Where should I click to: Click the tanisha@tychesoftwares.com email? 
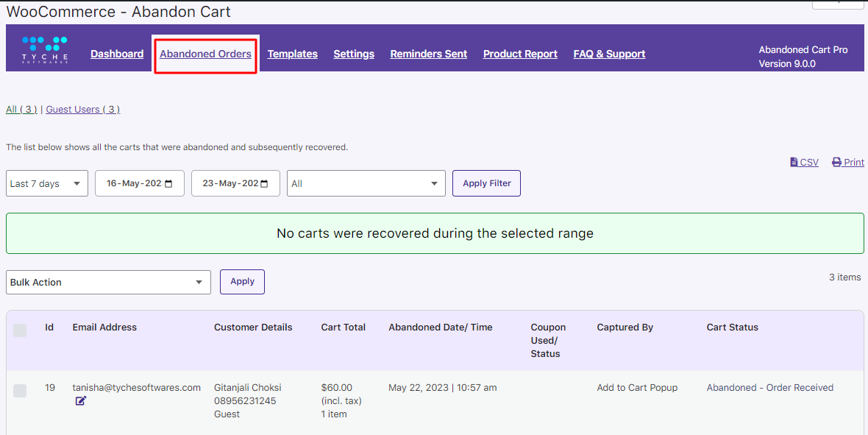tap(137, 387)
